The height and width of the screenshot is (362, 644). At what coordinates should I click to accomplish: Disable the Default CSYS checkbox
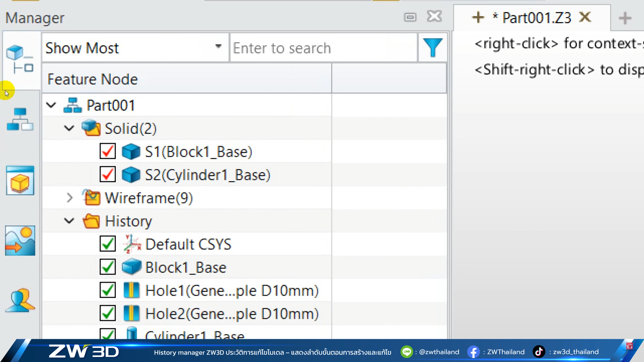click(108, 244)
